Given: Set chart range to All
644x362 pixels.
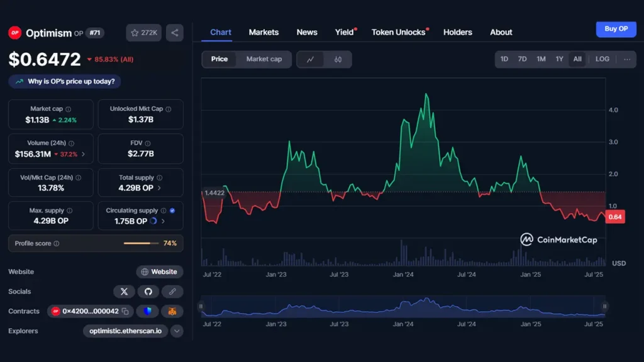Looking at the screenshot, I should [x=577, y=59].
